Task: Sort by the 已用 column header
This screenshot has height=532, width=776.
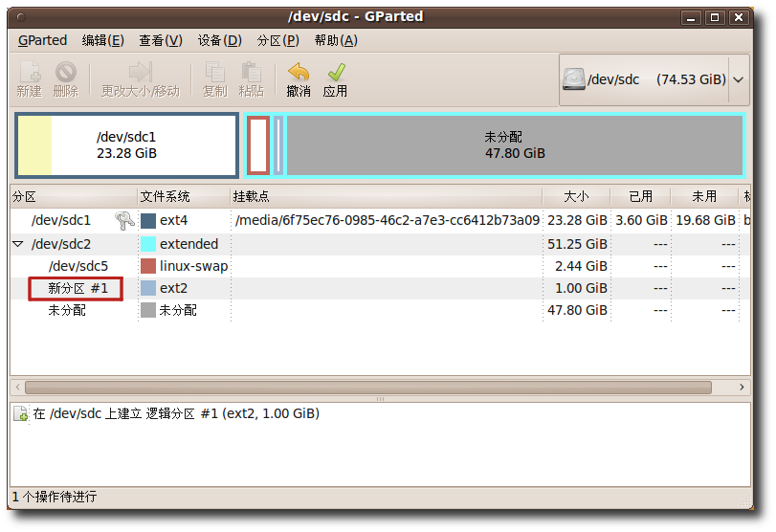Action: click(640, 196)
